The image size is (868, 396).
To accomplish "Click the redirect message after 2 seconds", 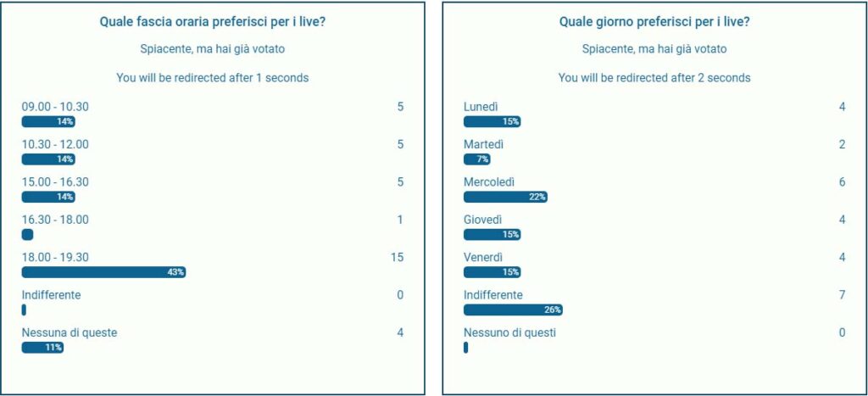I will click(x=654, y=78).
